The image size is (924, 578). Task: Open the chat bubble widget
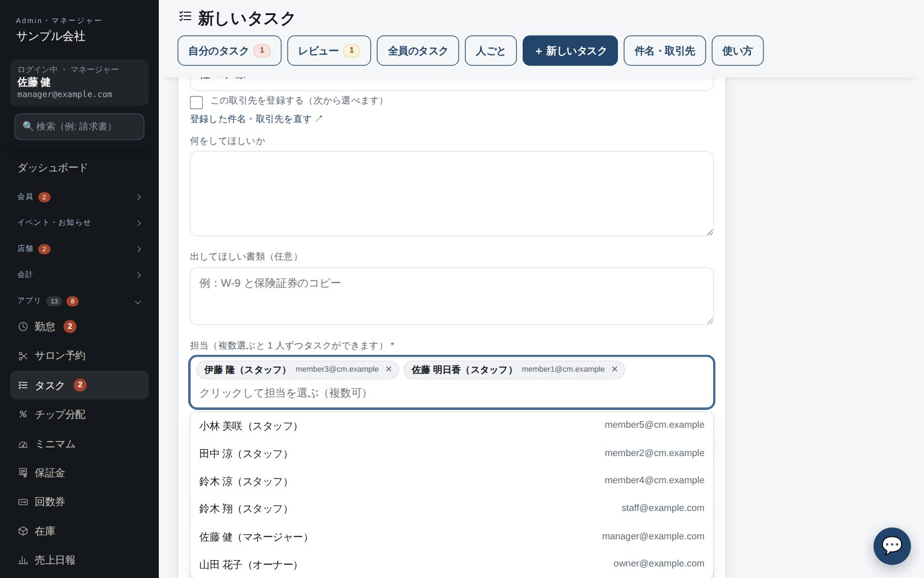click(x=892, y=546)
